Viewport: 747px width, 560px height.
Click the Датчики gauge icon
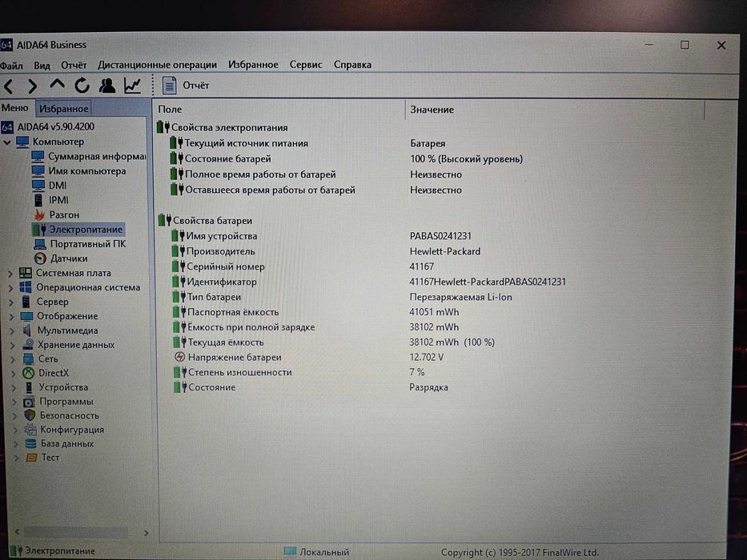[41, 258]
